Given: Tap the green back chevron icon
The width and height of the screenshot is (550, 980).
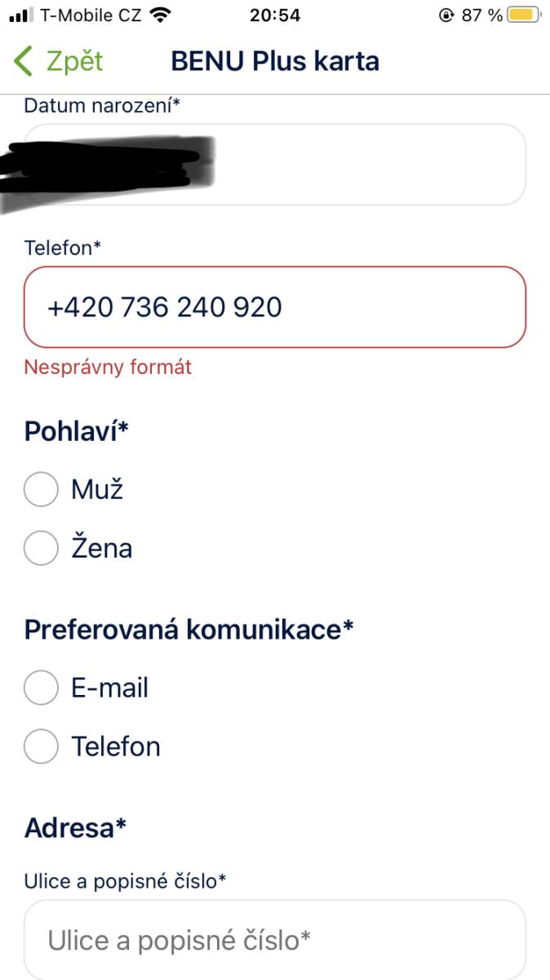Looking at the screenshot, I should point(24,61).
